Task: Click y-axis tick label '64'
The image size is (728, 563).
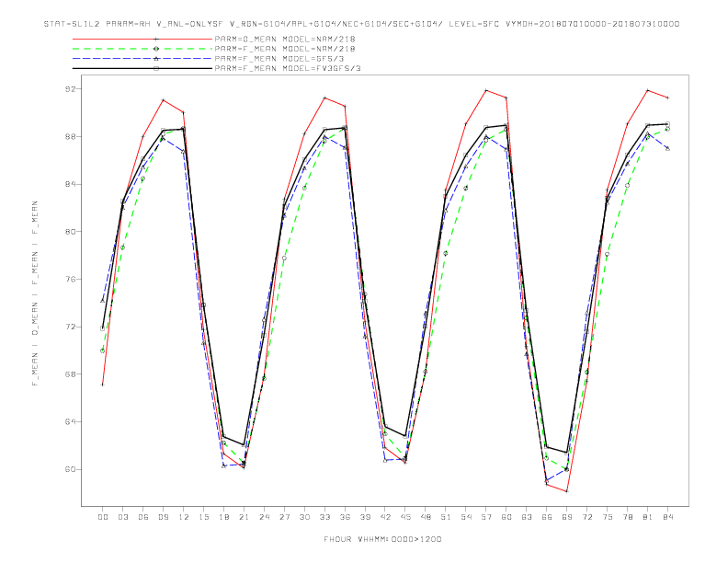Action: click(x=71, y=421)
